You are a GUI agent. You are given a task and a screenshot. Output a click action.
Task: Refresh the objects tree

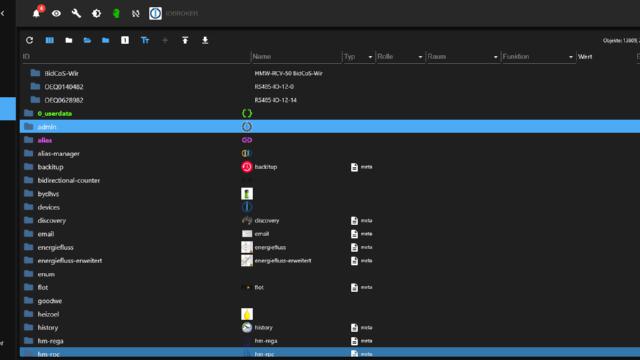pos(29,40)
